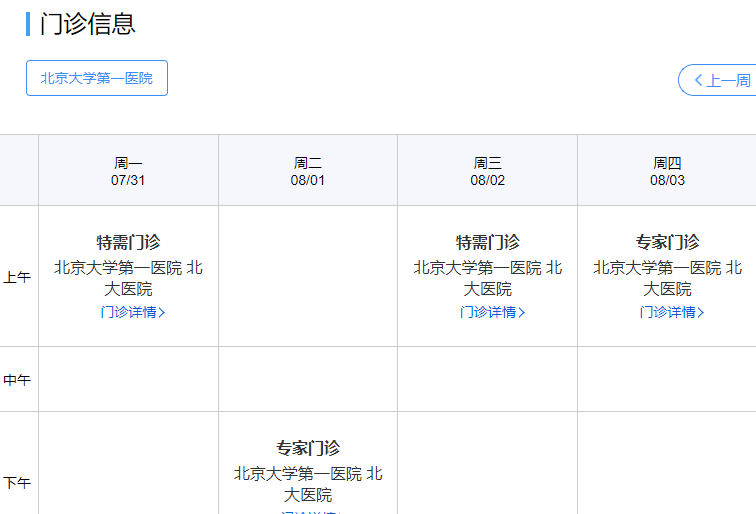Click the left chevron in 上一周 button

click(698, 81)
